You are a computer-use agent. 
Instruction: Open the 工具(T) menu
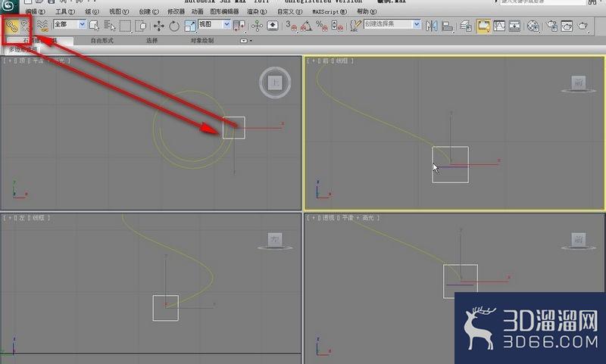[65, 11]
